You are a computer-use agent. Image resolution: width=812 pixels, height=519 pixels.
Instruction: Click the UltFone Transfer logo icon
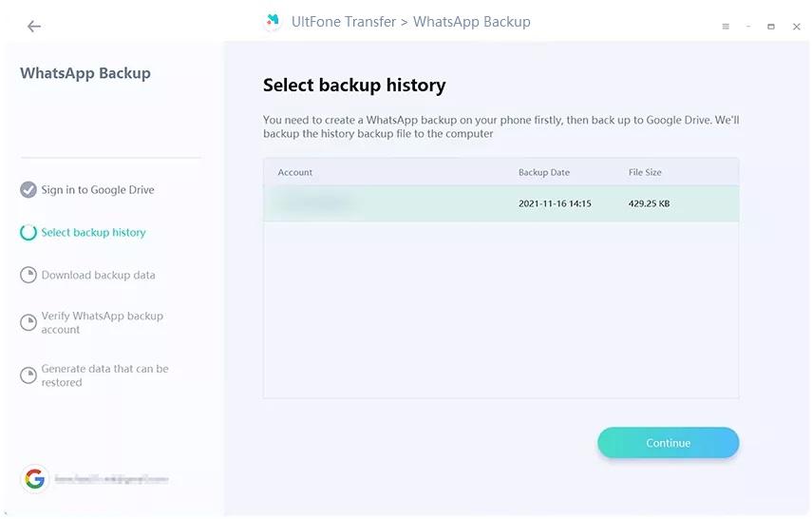(274, 21)
